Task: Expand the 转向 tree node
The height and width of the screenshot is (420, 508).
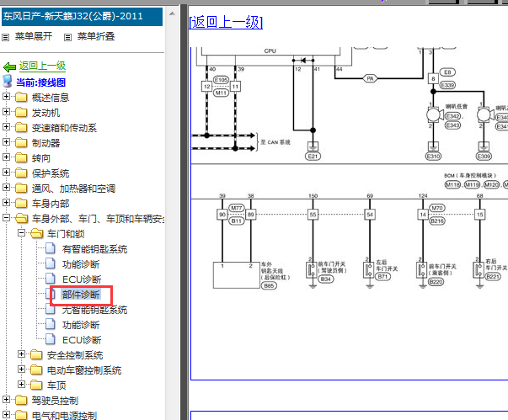Action: [6, 157]
